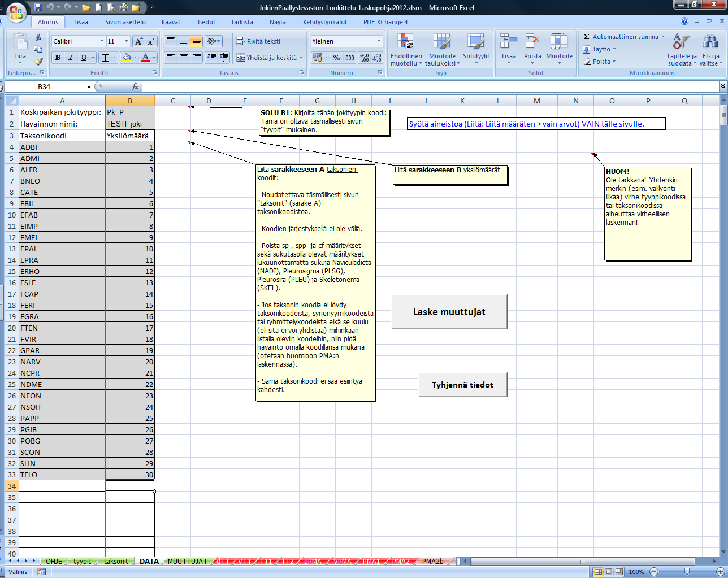
Task: Click the Decrease Decimal icon
Action: tap(377, 58)
